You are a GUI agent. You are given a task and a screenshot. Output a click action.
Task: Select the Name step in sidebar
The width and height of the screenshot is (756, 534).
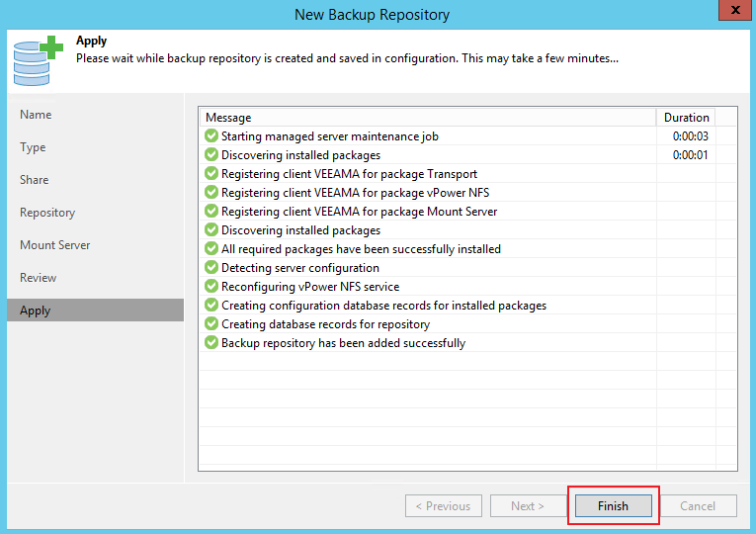(36, 115)
